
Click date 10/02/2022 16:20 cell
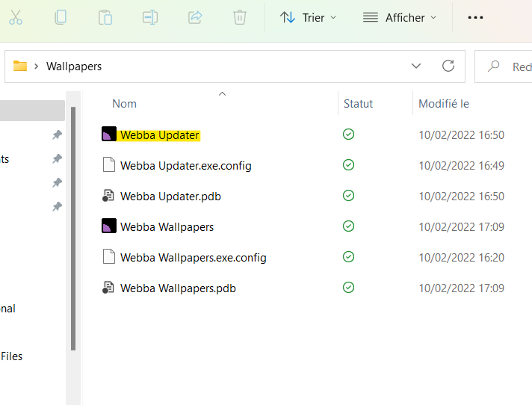(462, 258)
